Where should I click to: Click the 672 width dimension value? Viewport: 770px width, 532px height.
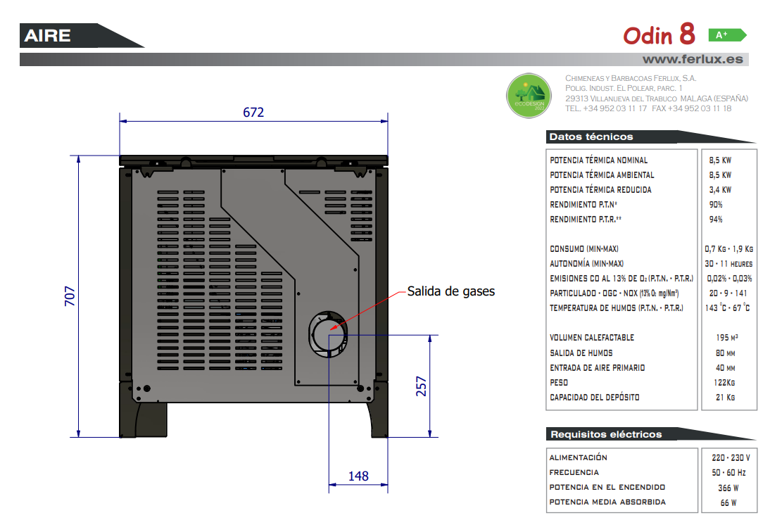(x=253, y=113)
